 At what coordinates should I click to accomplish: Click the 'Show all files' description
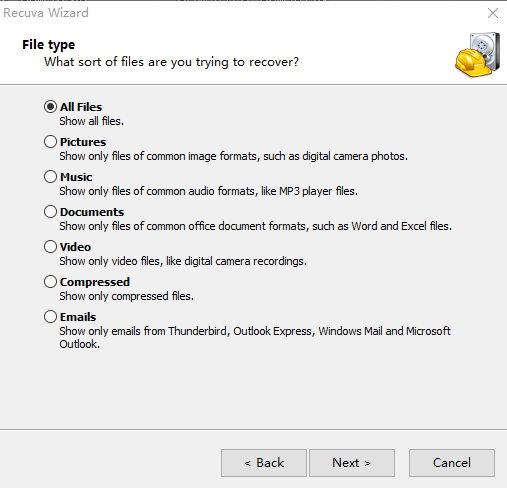(x=91, y=121)
